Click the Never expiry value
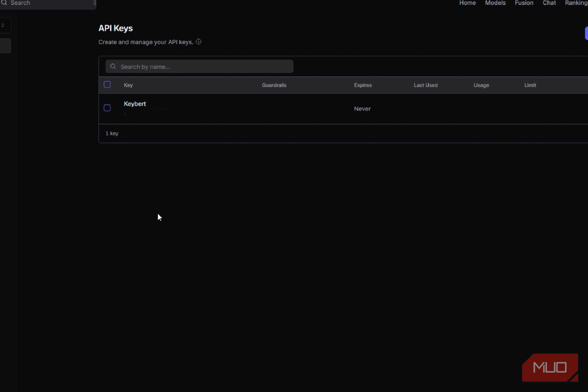The image size is (588, 392). (x=362, y=109)
